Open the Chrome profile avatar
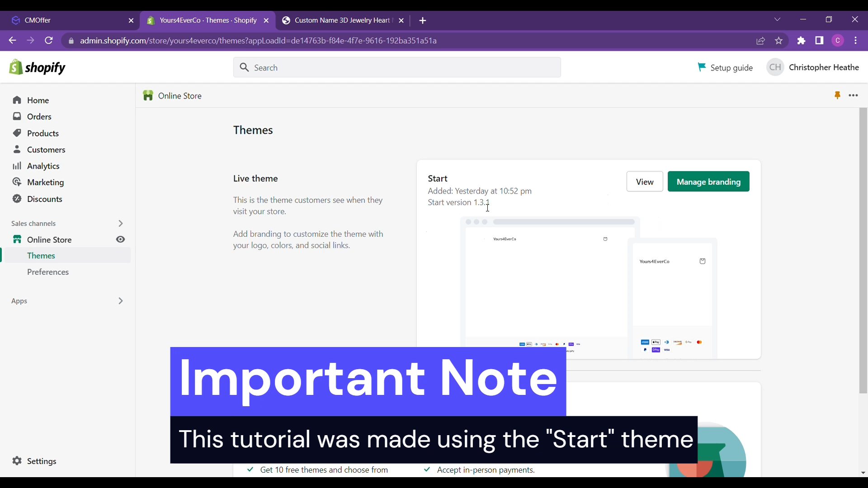Image resolution: width=868 pixels, height=488 pixels. (838, 41)
